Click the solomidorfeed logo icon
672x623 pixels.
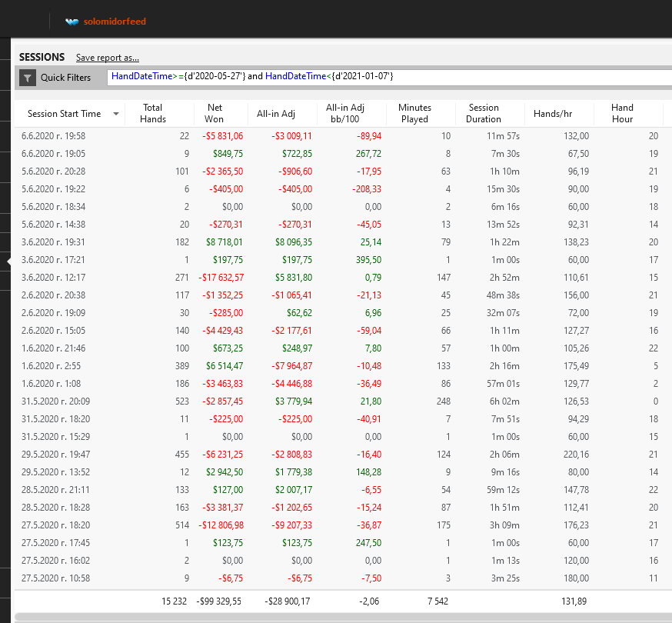coord(72,22)
